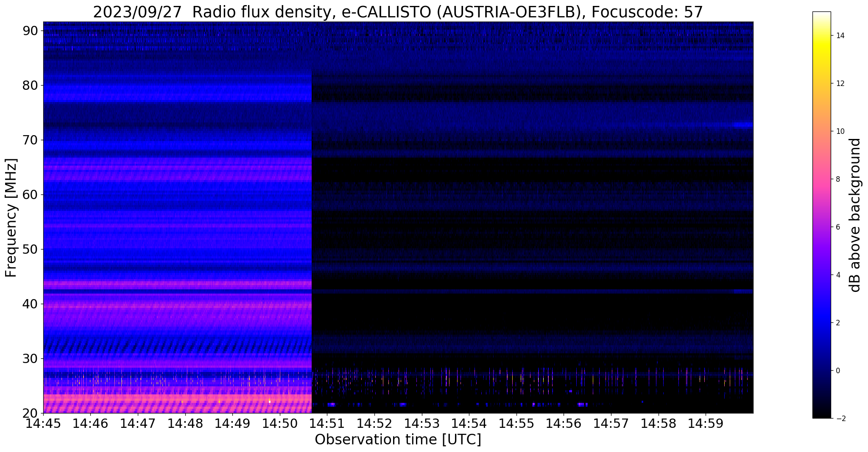Click the colorbar tick label 14
Viewport: 868px width, 452px height.
tap(839, 36)
